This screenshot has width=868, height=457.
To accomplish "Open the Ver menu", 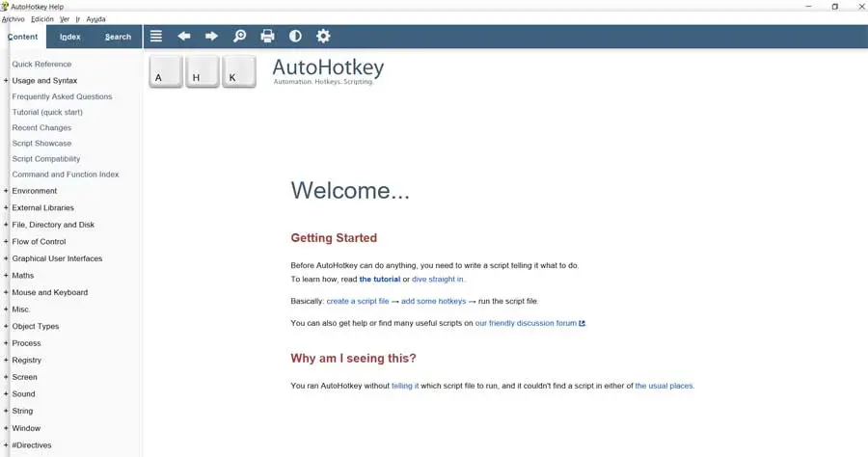I will click(x=65, y=19).
